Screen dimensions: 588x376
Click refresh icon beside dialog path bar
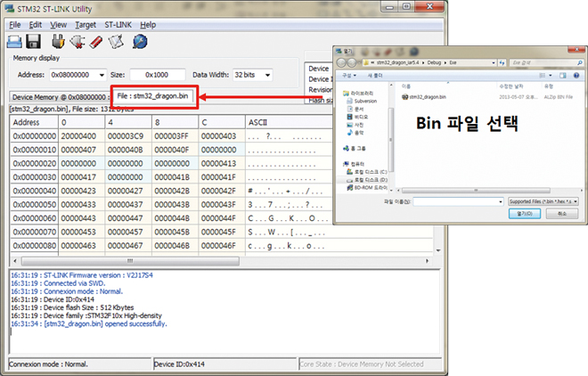[x=502, y=62]
